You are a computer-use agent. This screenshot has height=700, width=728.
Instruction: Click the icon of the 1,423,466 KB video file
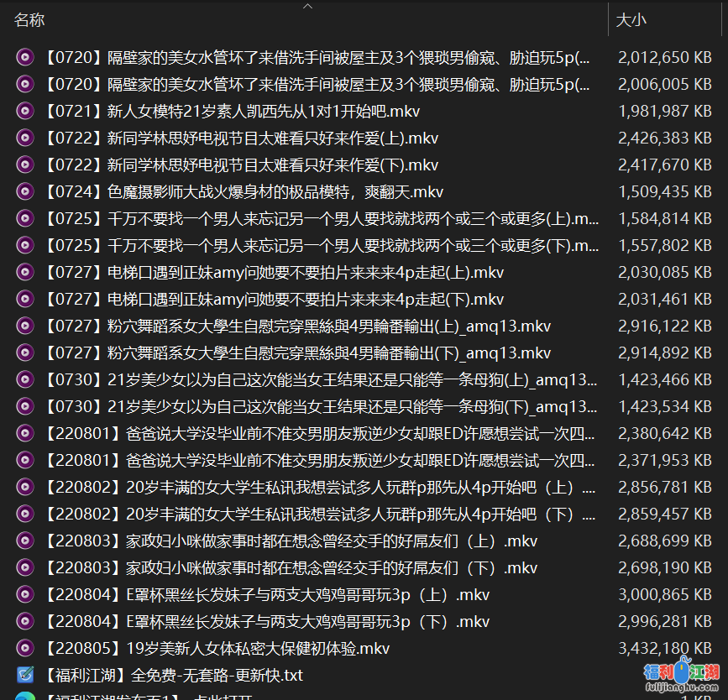coord(25,380)
